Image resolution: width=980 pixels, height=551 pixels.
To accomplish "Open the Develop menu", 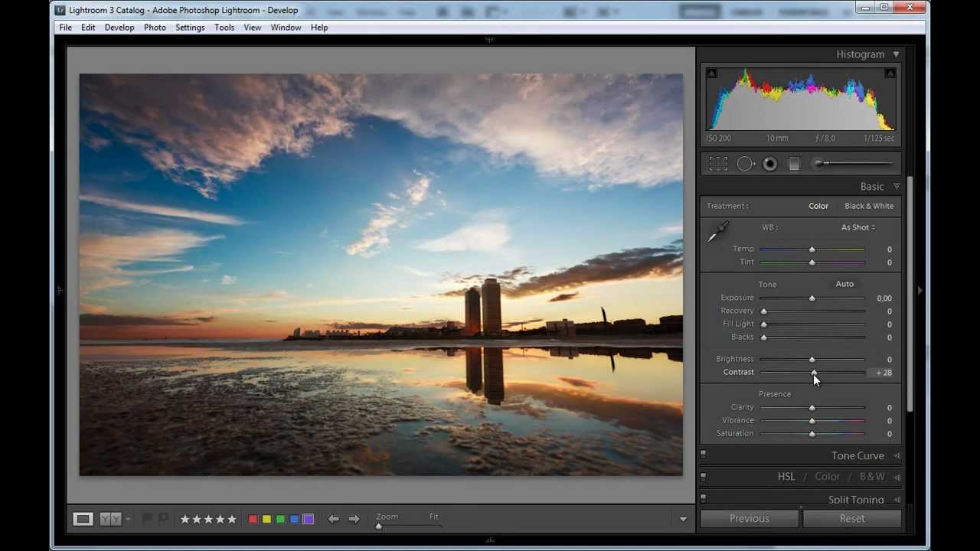I will point(119,28).
